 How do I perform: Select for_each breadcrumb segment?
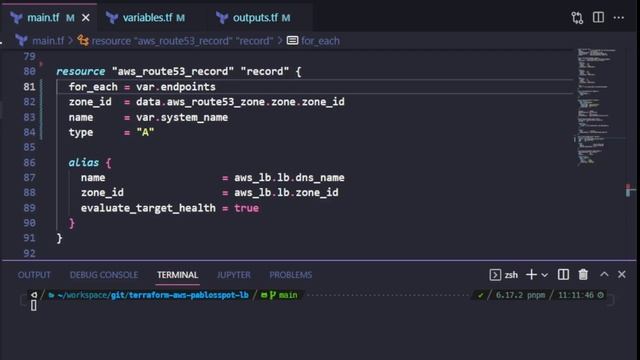(320, 41)
